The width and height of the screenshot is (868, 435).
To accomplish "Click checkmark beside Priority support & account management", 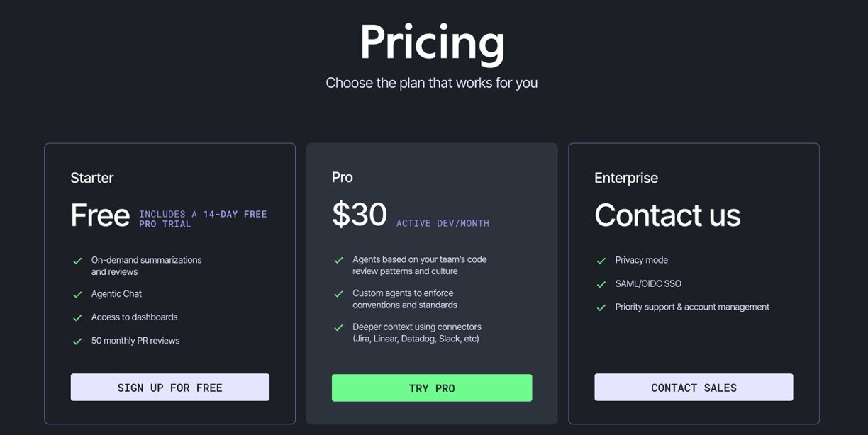I will click(601, 307).
